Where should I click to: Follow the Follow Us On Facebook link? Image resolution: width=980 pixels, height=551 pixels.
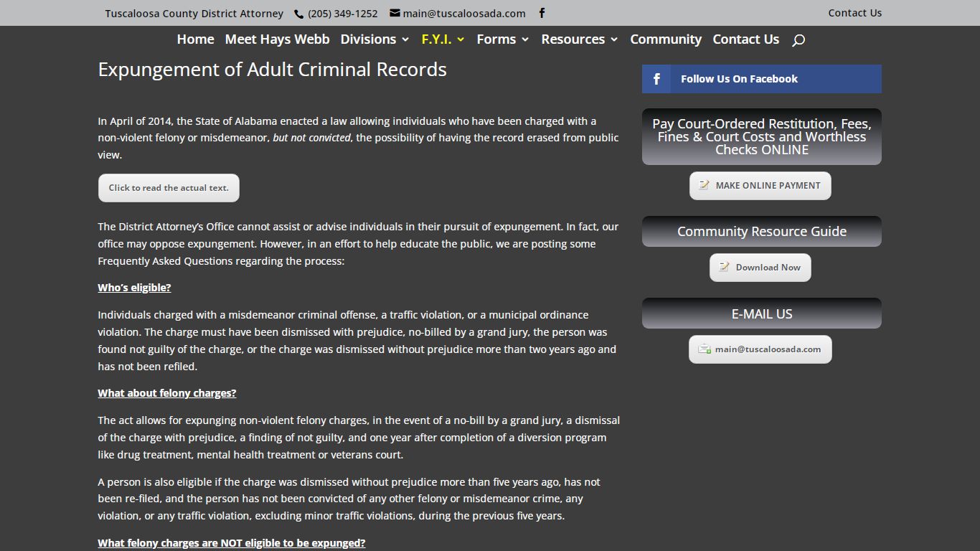click(x=739, y=79)
